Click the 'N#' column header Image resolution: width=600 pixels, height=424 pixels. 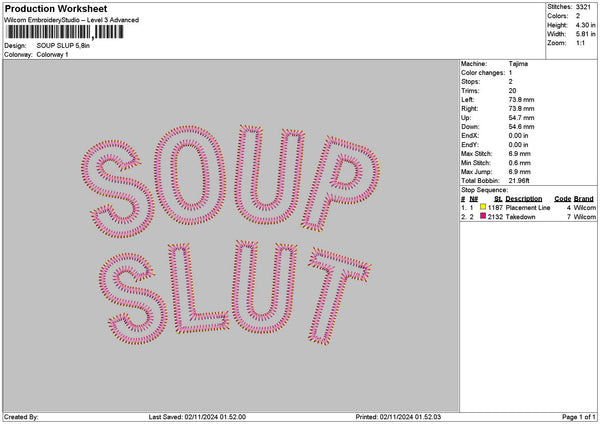[474, 199]
